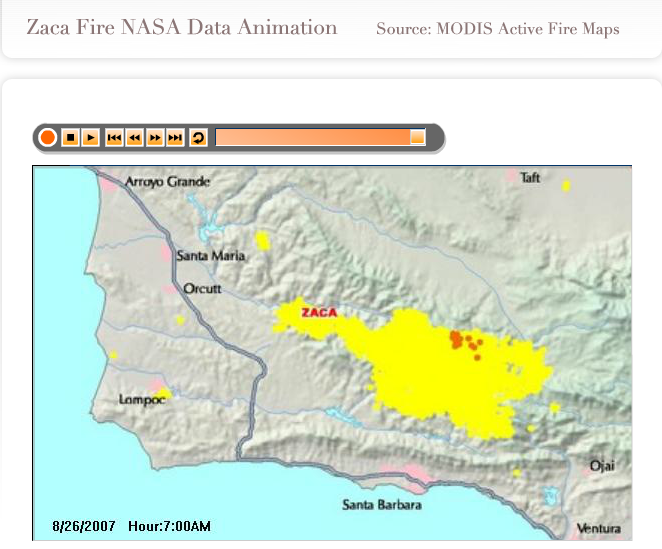
Task: Play the Zaca Fire animation
Action: (90, 137)
